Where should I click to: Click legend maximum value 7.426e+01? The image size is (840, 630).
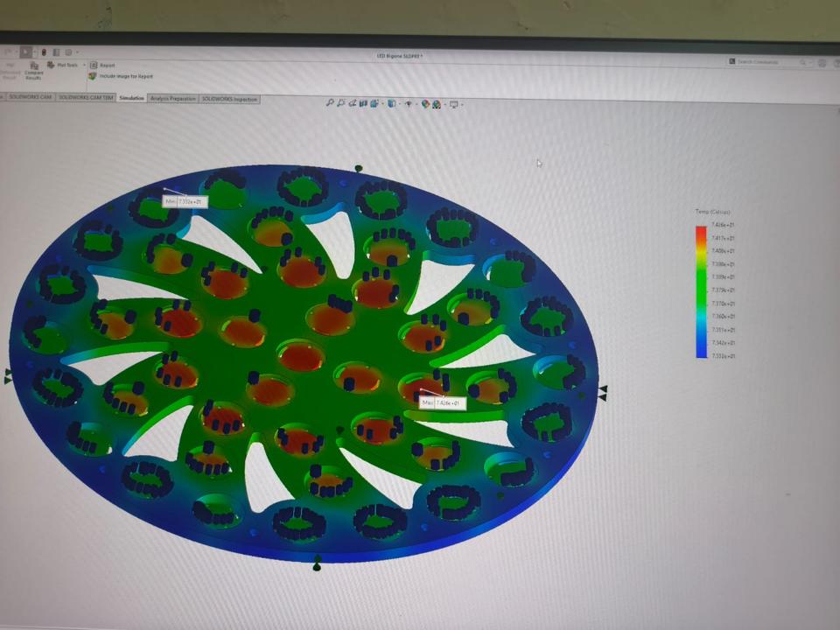[724, 225]
